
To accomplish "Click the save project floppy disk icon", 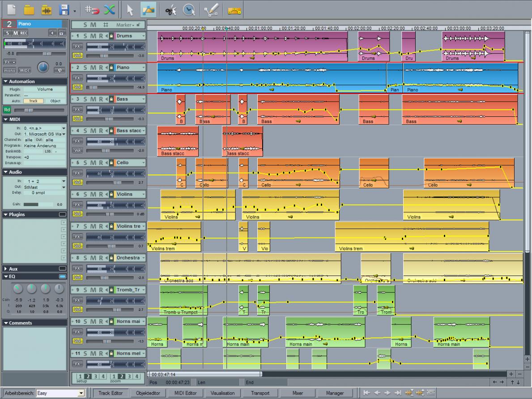I will coord(64,9).
